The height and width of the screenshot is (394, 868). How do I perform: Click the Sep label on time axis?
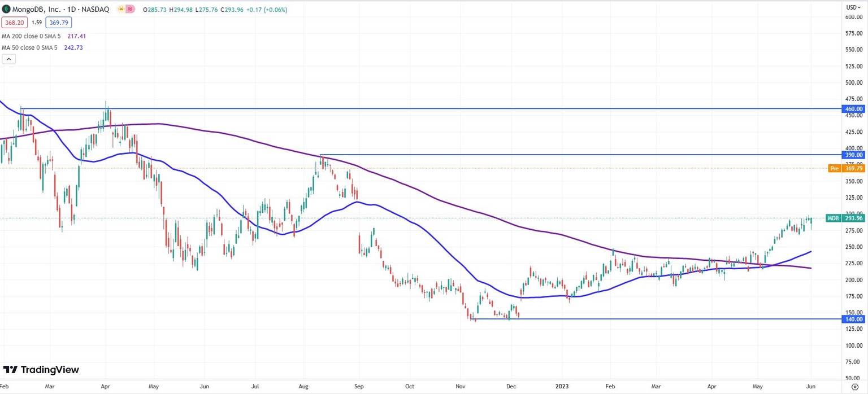[x=358, y=387]
